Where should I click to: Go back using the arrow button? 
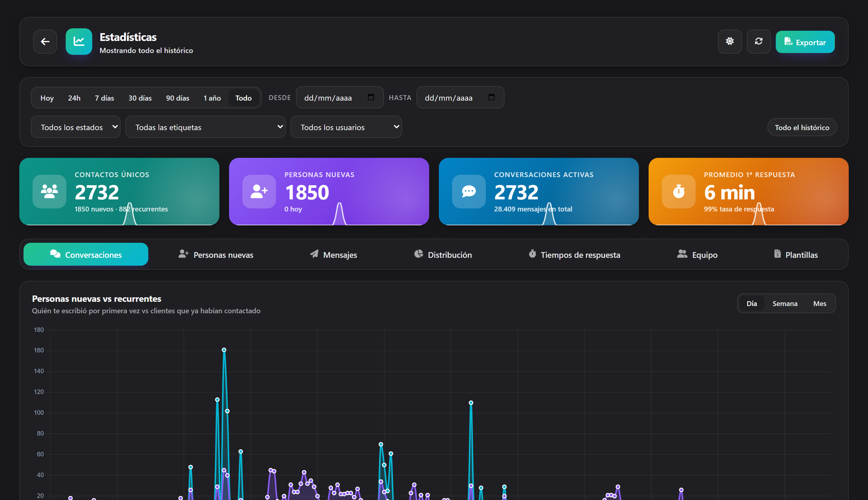click(45, 42)
